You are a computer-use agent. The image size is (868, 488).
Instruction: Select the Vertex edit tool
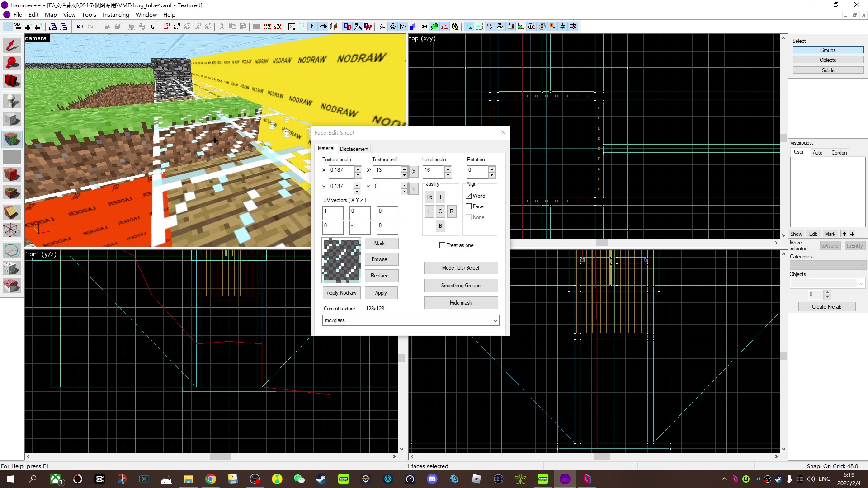(12, 230)
